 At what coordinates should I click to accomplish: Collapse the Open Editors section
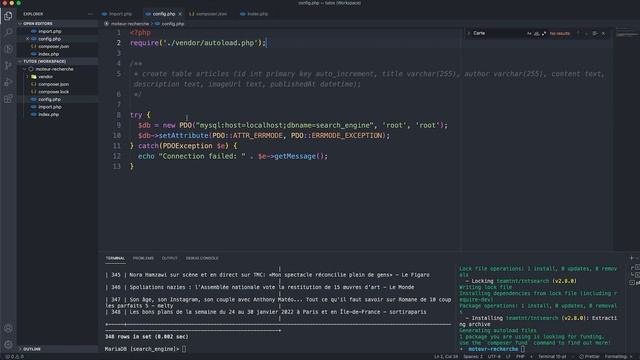57,24
